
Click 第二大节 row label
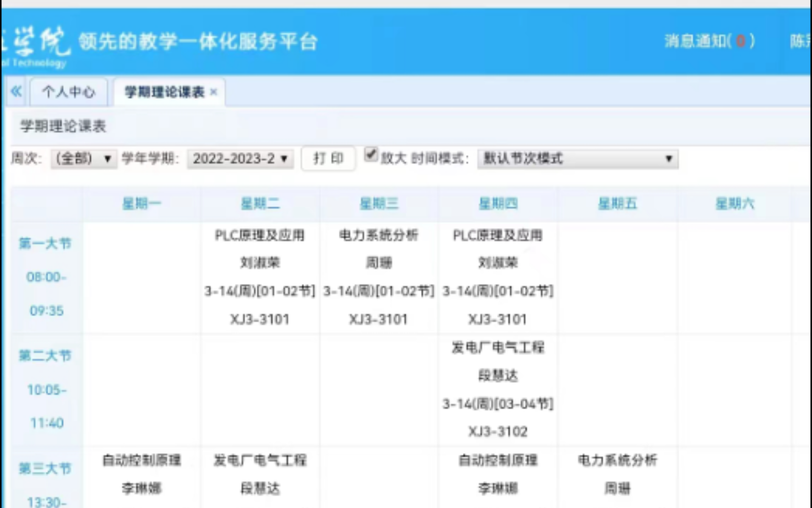click(x=45, y=356)
